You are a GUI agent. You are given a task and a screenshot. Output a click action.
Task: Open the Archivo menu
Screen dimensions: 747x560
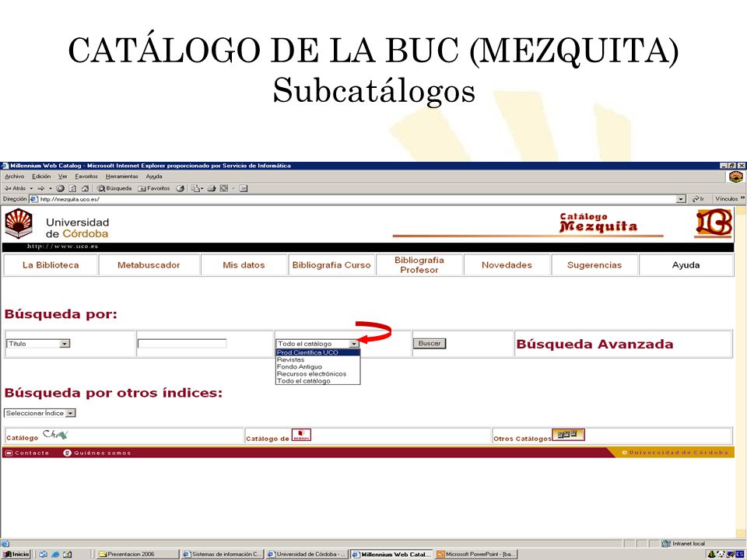point(14,177)
